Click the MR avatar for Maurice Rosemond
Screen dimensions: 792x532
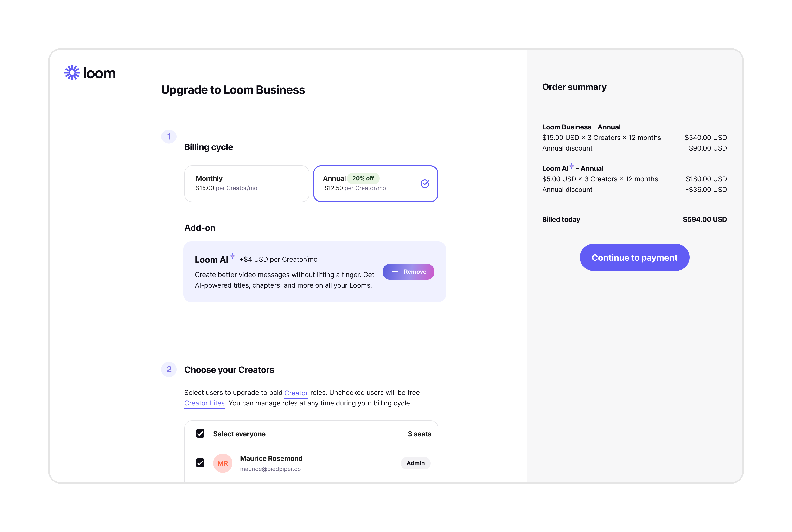point(223,463)
